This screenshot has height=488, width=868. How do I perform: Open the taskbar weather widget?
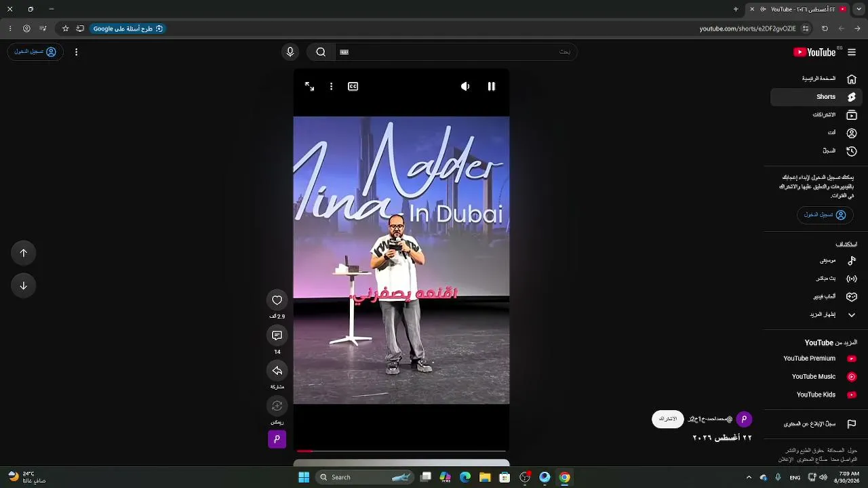pos(27,477)
